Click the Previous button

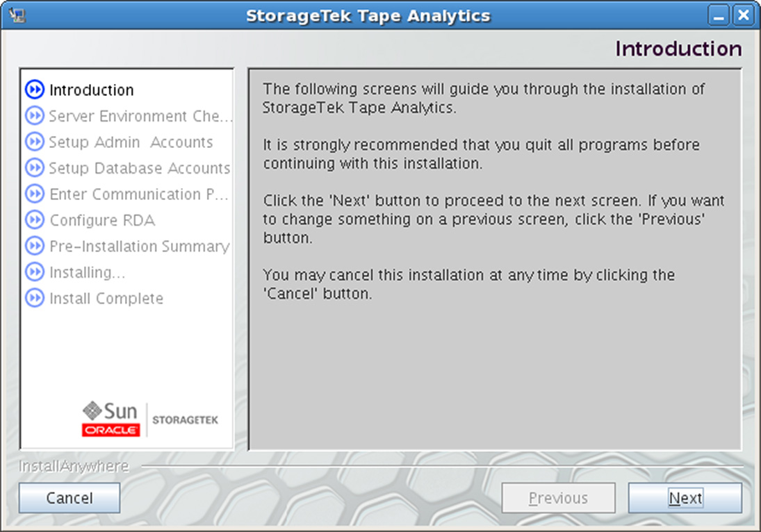tap(558, 498)
